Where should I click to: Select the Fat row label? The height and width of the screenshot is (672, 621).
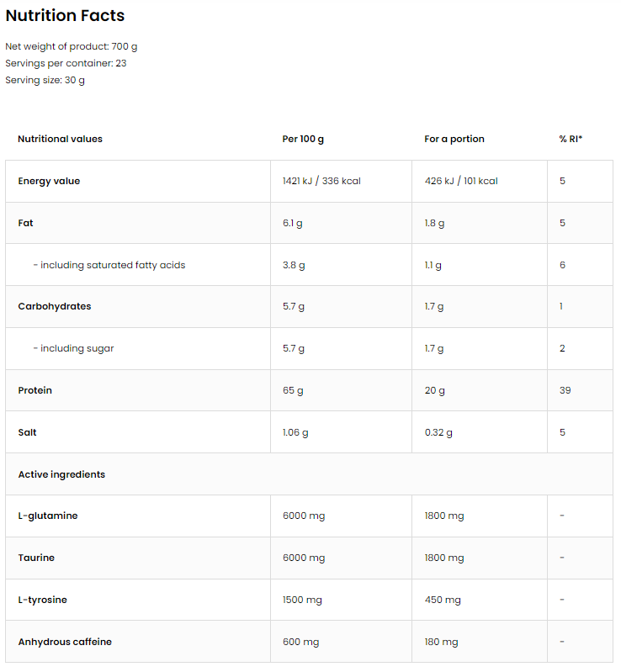point(25,223)
